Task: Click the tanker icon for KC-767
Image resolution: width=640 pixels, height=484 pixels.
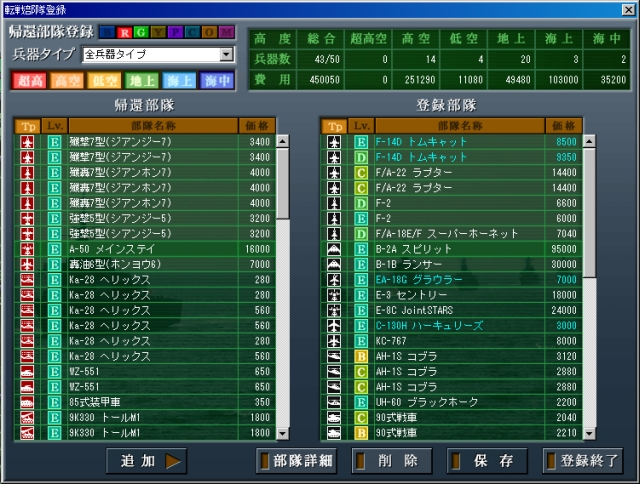Action: tap(334, 341)
